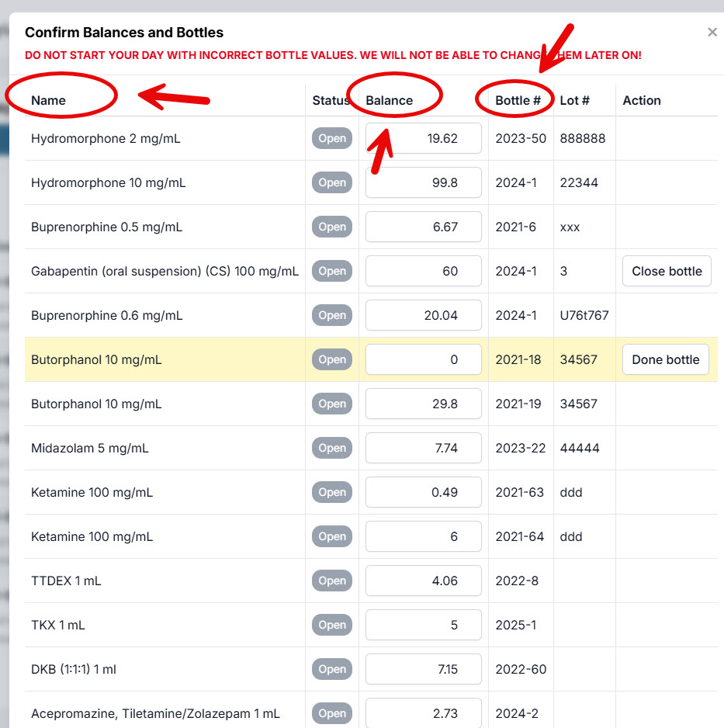Edit Hydromorphone 2 mg/mL balance field

click(x=423, y=139)
